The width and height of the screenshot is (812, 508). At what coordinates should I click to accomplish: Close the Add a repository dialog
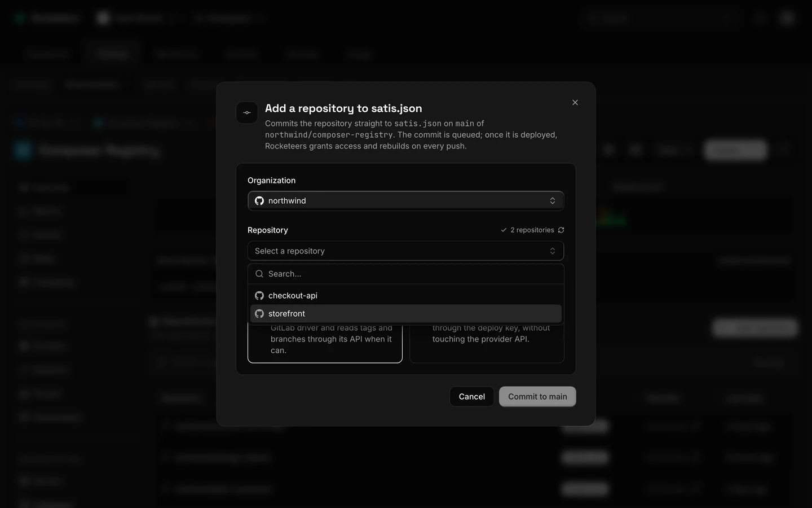575,102
